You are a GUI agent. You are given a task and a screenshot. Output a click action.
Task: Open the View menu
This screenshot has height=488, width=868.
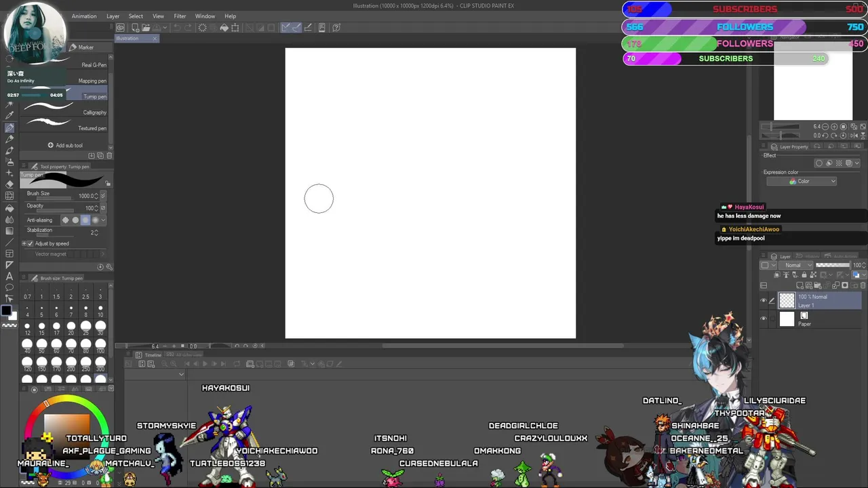[158, 16]
